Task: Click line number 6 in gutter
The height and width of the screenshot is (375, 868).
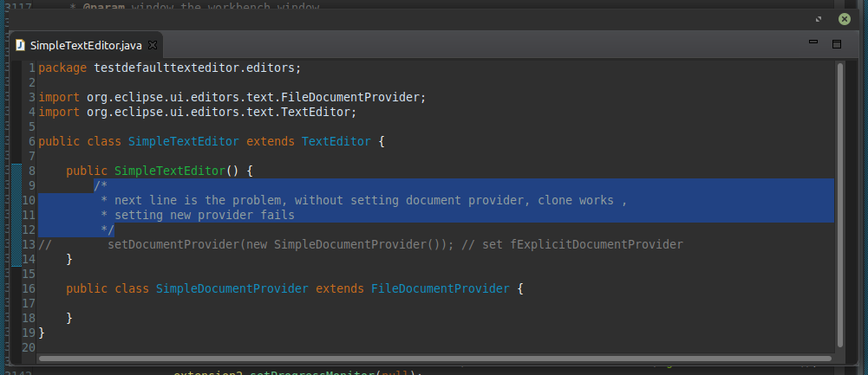Action: [x=32, y=141]
